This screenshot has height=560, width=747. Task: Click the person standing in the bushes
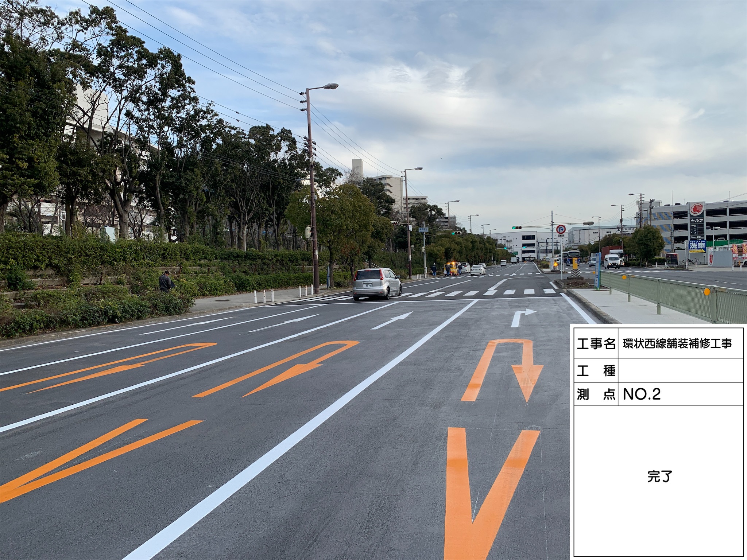click(166, 281)
